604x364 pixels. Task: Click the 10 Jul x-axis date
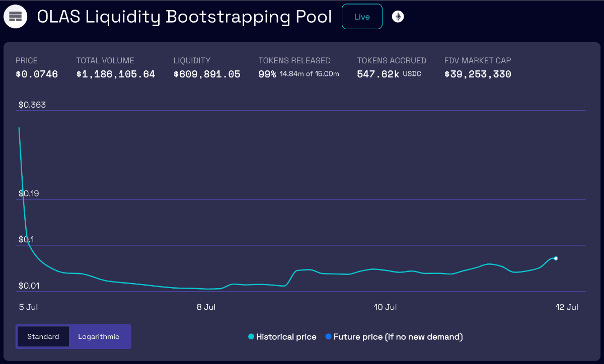(386, 307)
